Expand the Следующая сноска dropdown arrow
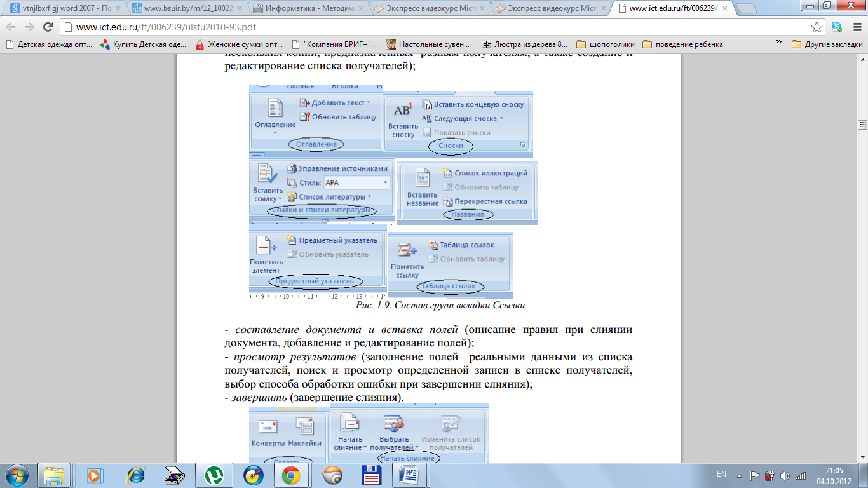Image resolution: width=868 pixels, height=488 pixels. (x=501, y=118)
